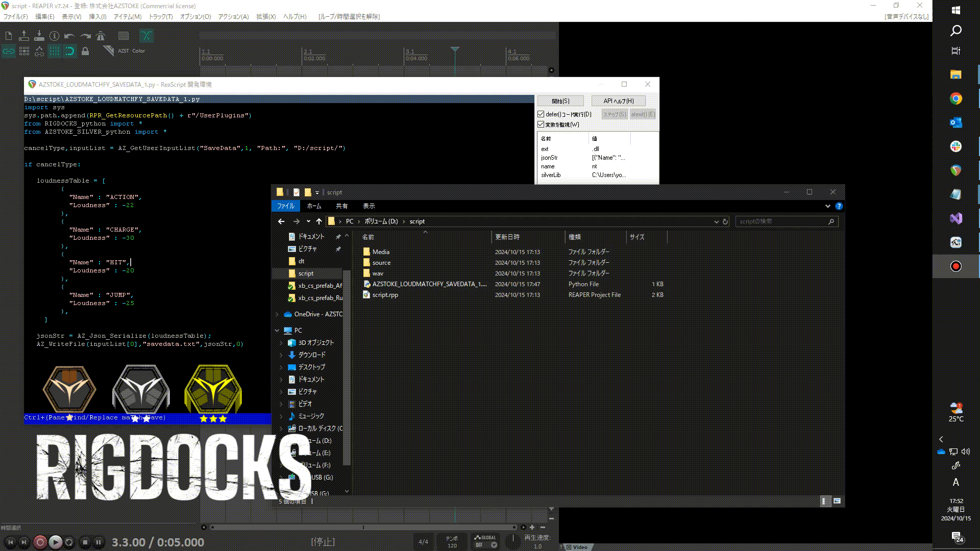Viewport: 980px width, 551px height.
Task: Click the Stop button in transport
Action: [85, 542]
